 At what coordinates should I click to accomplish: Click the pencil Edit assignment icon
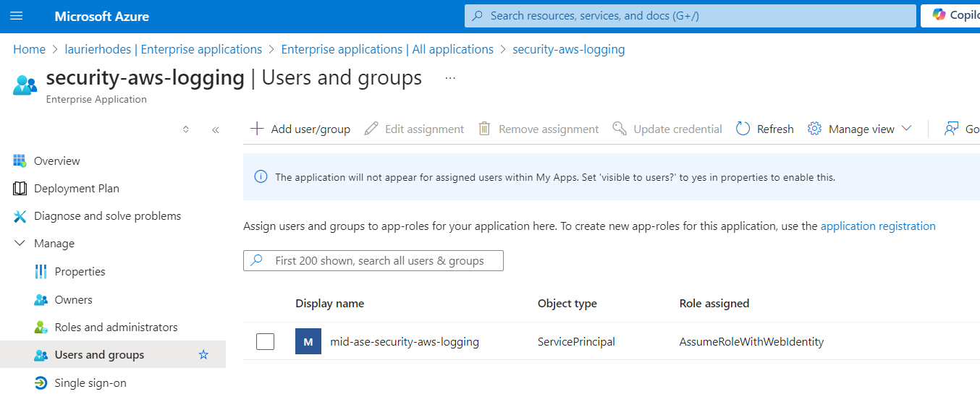[371, 129]
